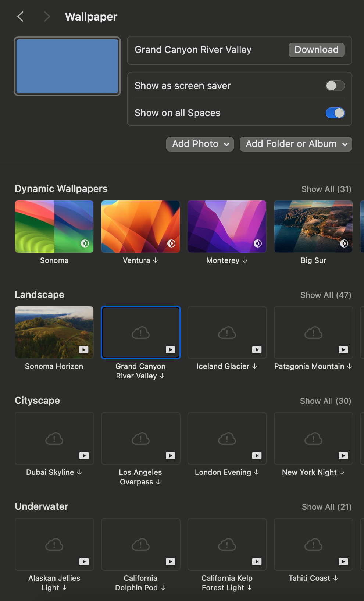Image resolution: width=364 pixels, height=601 pixels.
Task: Click the Grand Canyon River Valley title text
Action: point(193,50)
